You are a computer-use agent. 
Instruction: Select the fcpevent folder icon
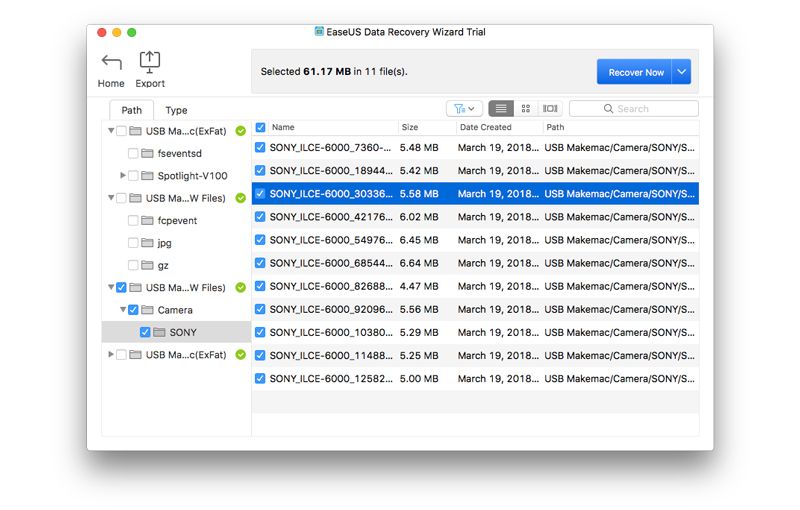coord(147,220)
